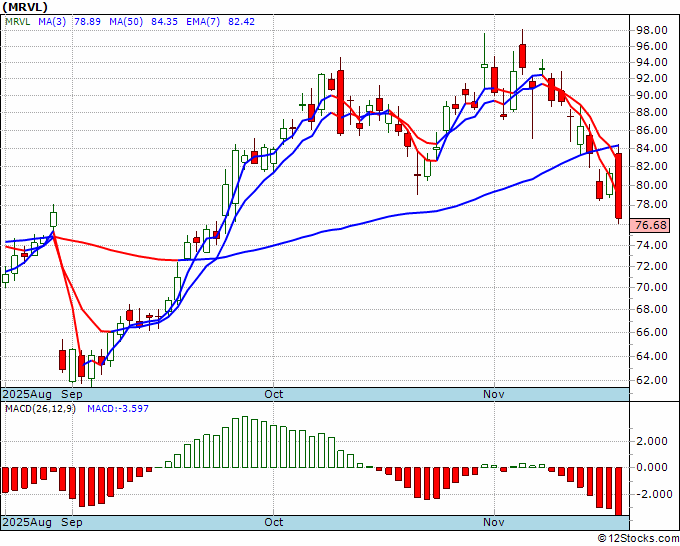
Task: Click the 70.00 price axis label
Action: [651, 287]
